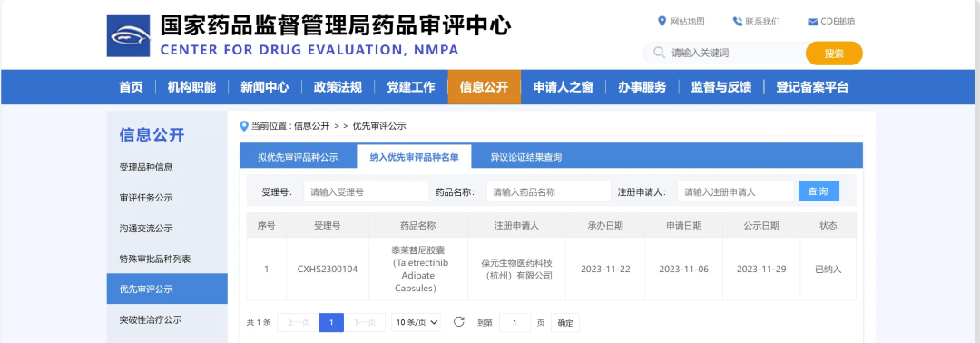This screenshot has height=343, width=980.
Task: Focus the 受理号 input field
Action: coord(367,191)
